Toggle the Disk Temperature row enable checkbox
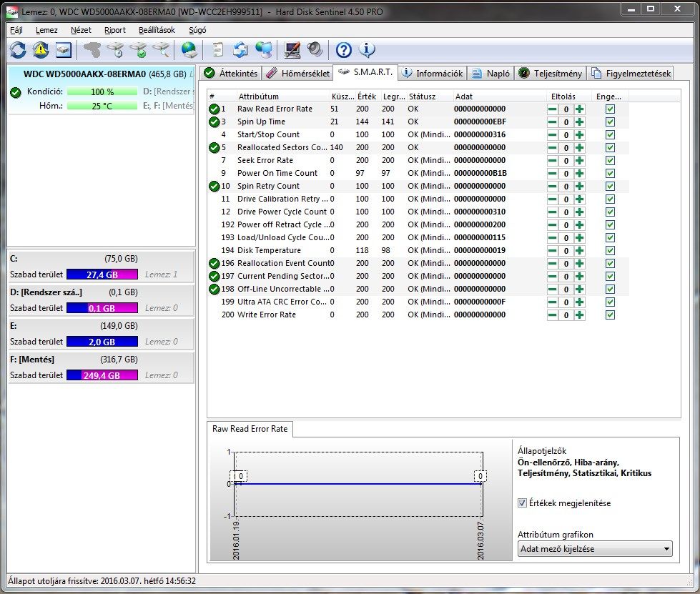This screenshot has height=594, width=700. point(610,250)
